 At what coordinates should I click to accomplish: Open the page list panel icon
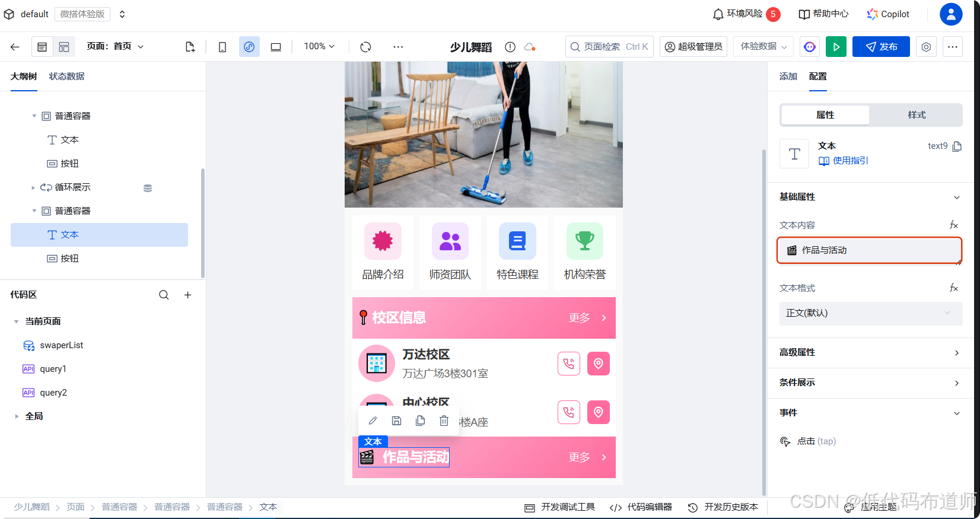coord(42,47)
